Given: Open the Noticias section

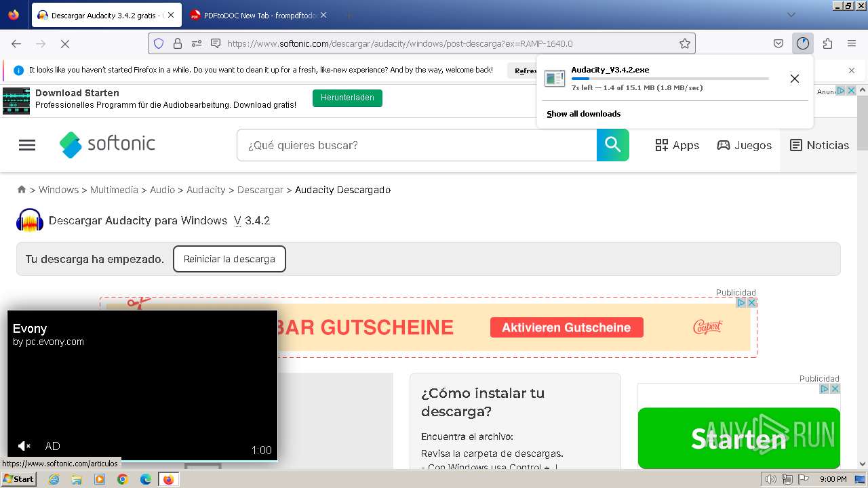Looking at the screenshot, I should (819, 145).
